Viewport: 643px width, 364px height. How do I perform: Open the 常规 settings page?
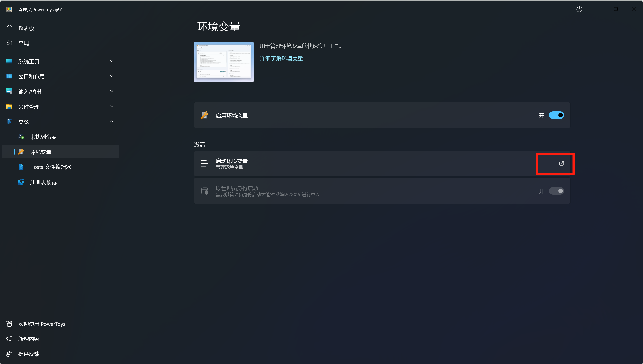point(60,43)
